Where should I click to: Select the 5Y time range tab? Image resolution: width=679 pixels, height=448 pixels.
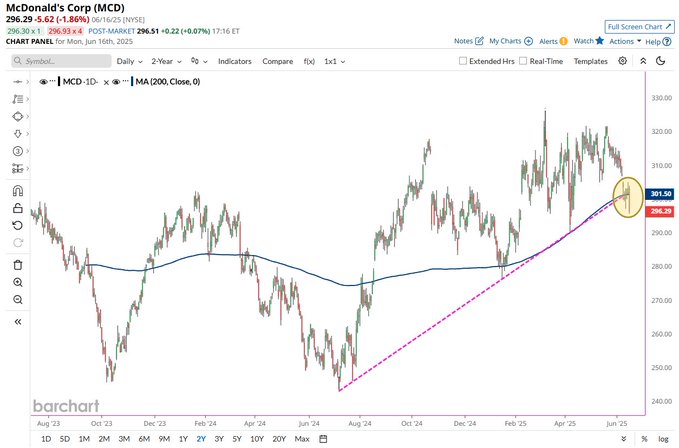[x=237, y=438]
